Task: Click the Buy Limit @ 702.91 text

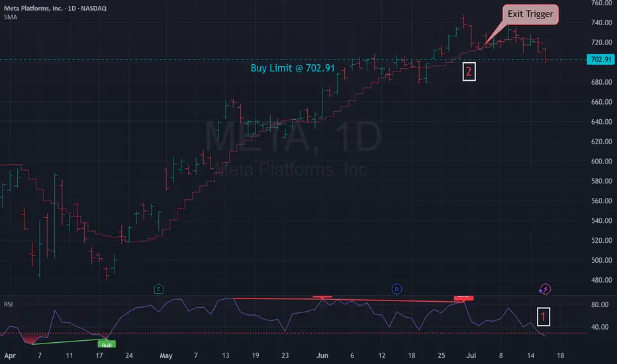Action: 293,68
